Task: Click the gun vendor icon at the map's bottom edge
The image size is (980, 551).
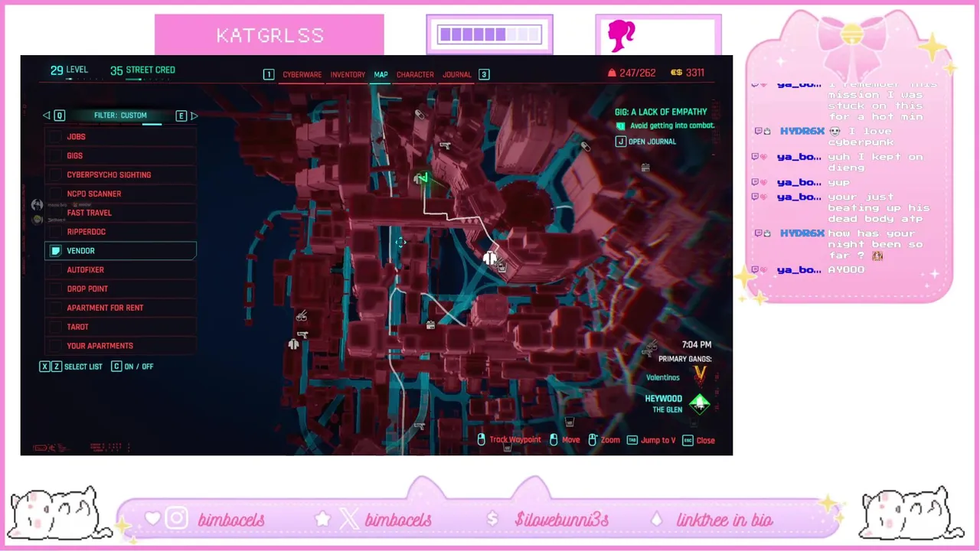Action: click(x=420, y=425)
